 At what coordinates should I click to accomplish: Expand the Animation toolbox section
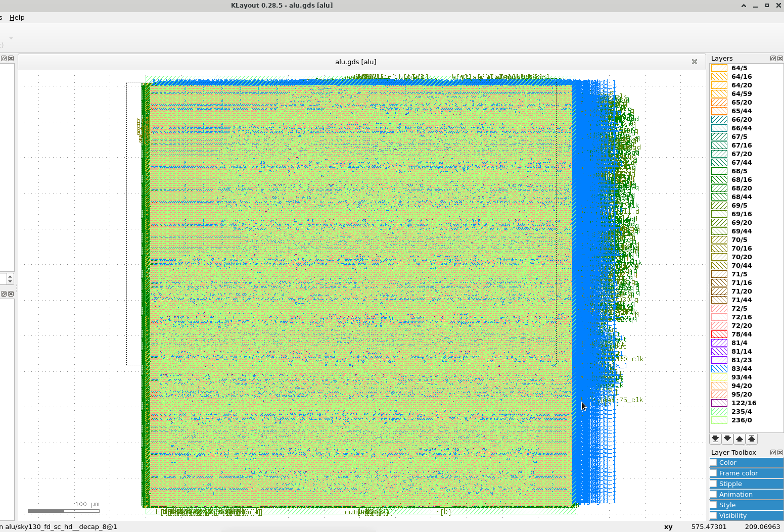(747, 495)
